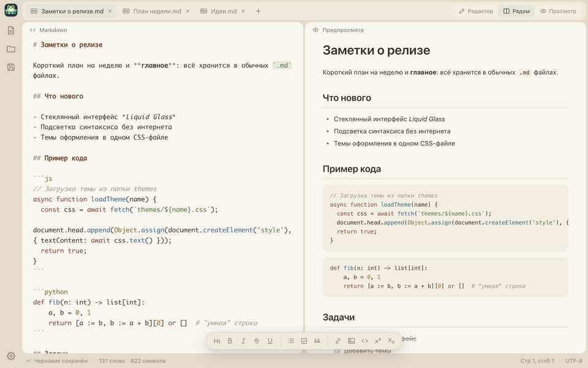Insert inline code from the floating toolbar
Image resolution: width=588 pixels, height=368 pixels.
tap(364, 340)
